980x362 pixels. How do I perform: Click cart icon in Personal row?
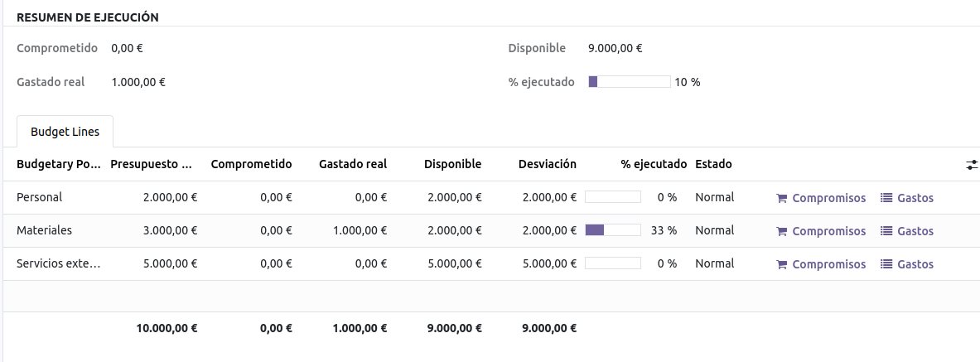click(x=781, y=198)
